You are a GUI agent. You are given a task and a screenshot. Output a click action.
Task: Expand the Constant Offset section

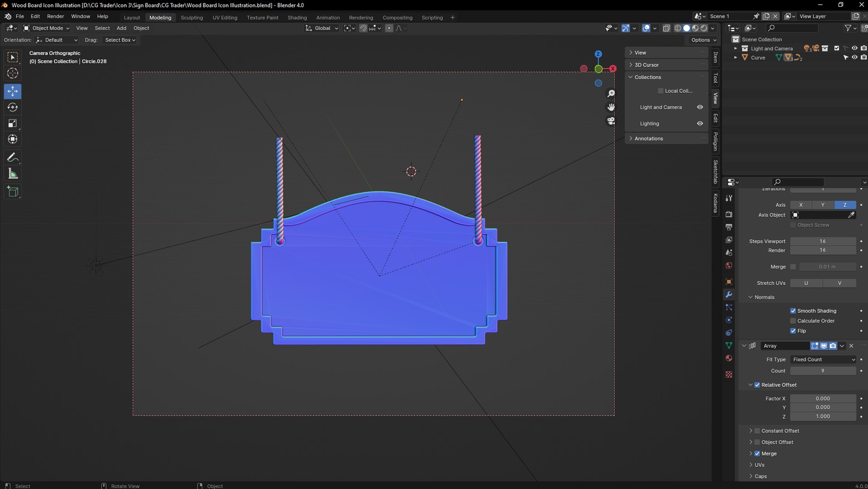(x=751, y=431)
